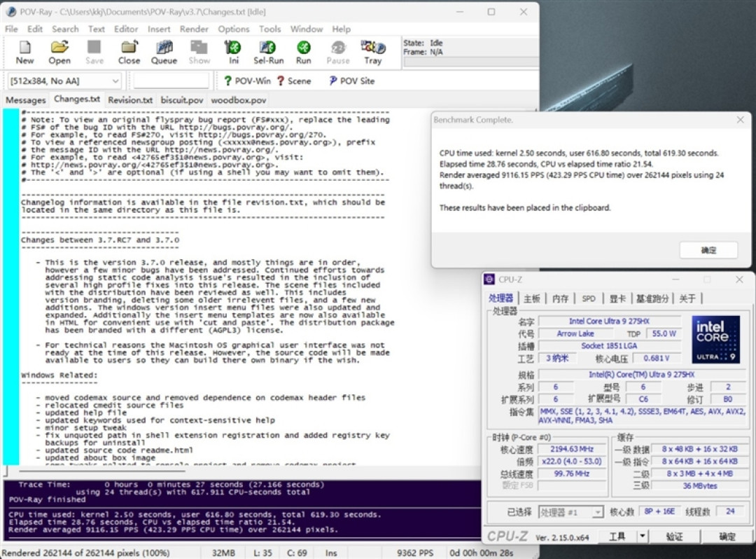Viewport: 756px width, 559px height.
Task: Expand the processor selection dropdown in CPU-Z
Action: pyautogui.click(x=570, y=512)
